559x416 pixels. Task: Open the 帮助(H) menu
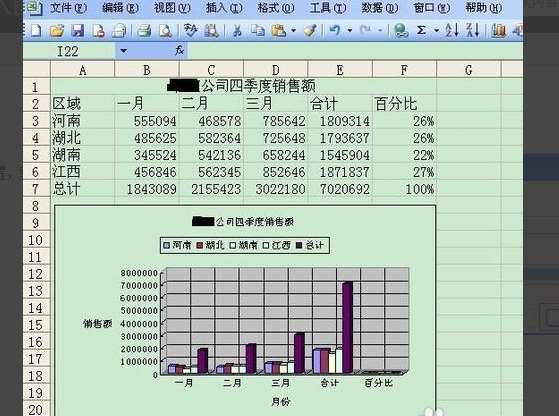483,8
